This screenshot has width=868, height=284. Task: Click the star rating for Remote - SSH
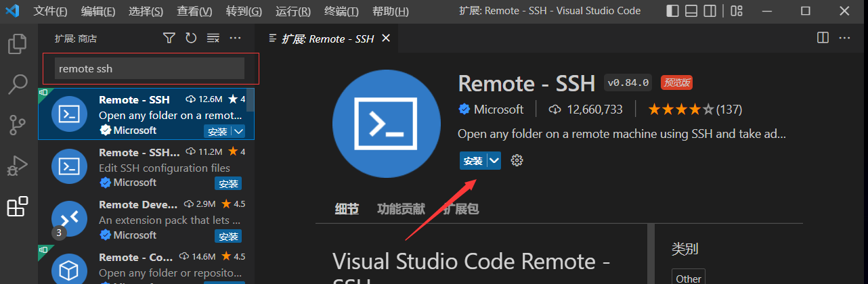(680, 109)
